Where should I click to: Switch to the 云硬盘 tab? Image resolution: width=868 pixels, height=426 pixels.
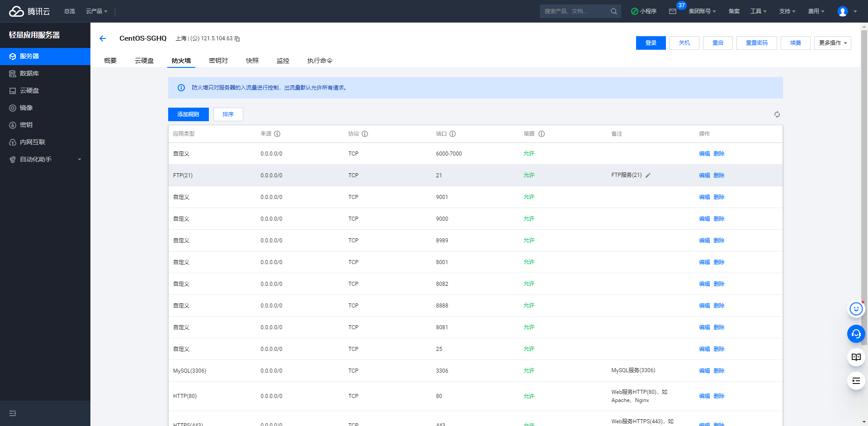(144, 61)
